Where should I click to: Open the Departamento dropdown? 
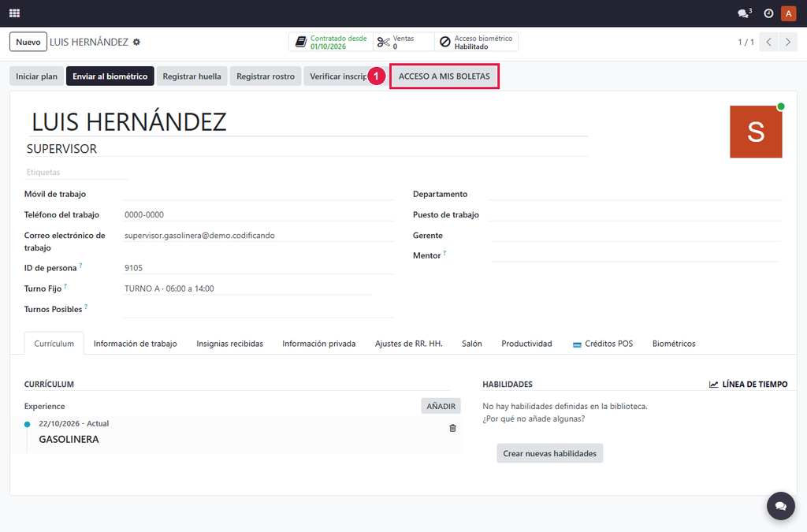tap(636, 194)
